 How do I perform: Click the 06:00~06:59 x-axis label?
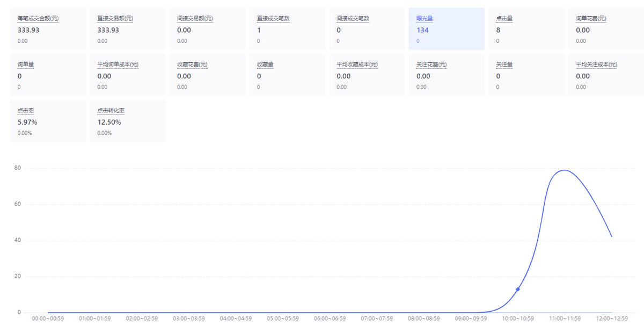330,318
